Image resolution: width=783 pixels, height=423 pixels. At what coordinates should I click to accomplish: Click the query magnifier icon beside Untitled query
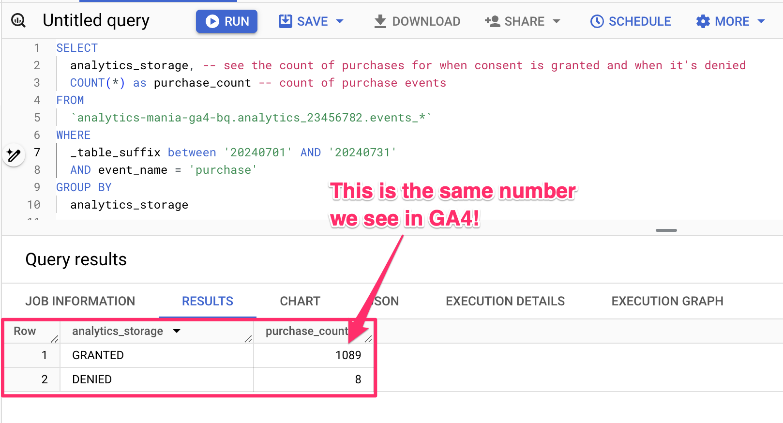point(19,21)
